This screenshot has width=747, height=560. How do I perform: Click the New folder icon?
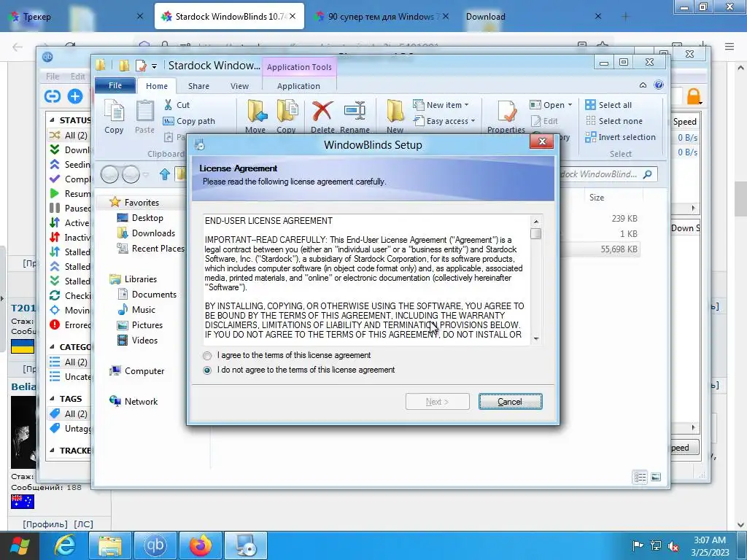[x=395, y=111]
